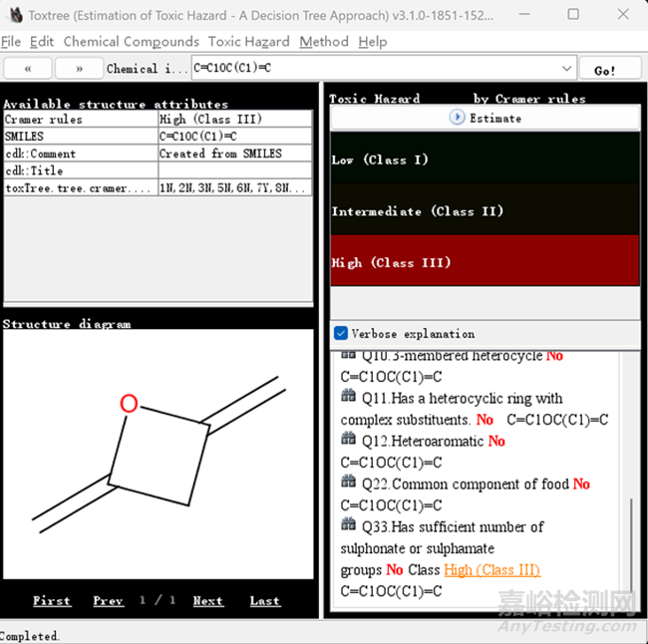Click the rule icon beside Q33 sulphonate
Screen dimensions: 648x644
coord(348,525)
